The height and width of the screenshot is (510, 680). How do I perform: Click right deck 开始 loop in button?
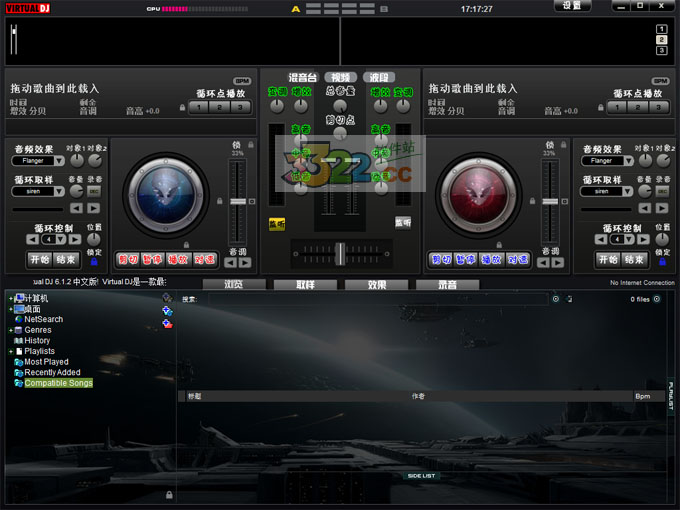coord(608,259)
